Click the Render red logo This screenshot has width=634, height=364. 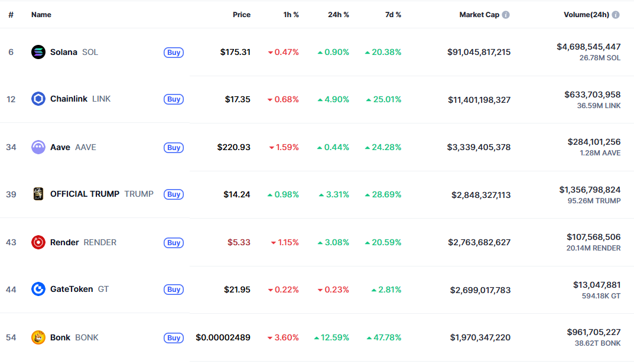tap(38, 242)
